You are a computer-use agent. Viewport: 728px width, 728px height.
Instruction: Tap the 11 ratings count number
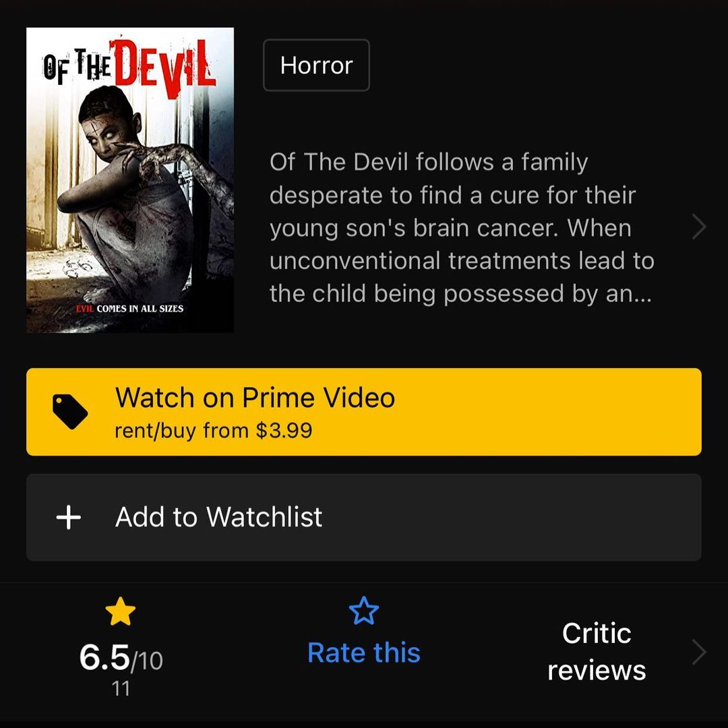click(x=121, y=688)
